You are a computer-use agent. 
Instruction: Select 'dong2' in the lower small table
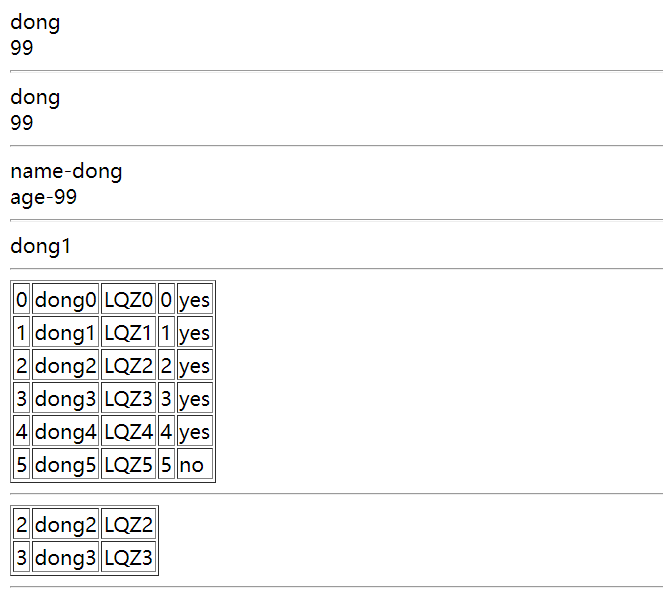pyautogui.click(x=66, y=524)
